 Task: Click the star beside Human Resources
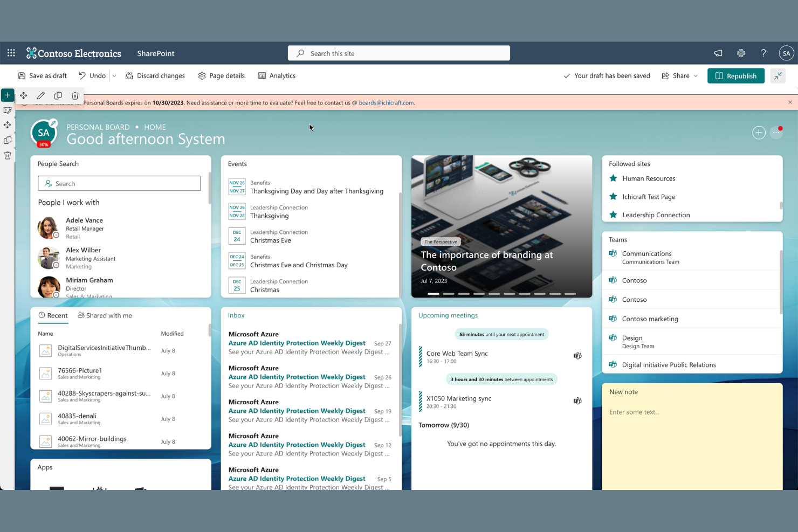pos(613,178)
